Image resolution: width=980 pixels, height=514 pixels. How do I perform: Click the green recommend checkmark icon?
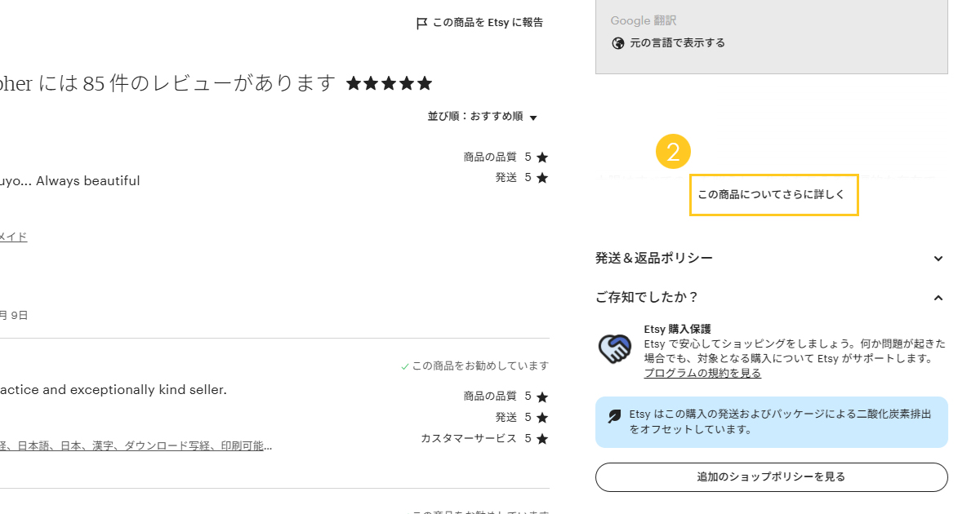(405, 367)
